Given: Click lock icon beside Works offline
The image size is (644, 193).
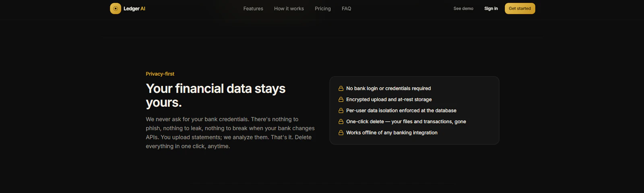Looking at the screenshot, I should tap(341, 133).
